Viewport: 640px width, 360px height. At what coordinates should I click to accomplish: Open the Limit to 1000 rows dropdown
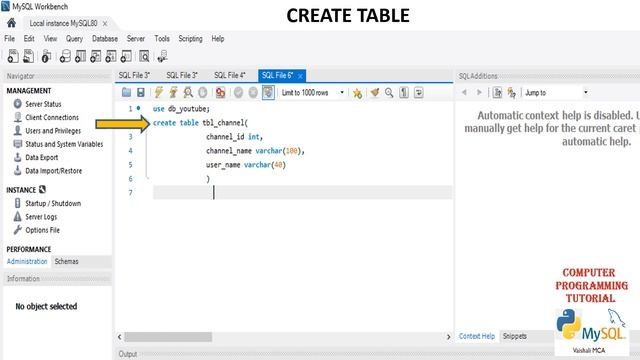click(x=313, y=93)
